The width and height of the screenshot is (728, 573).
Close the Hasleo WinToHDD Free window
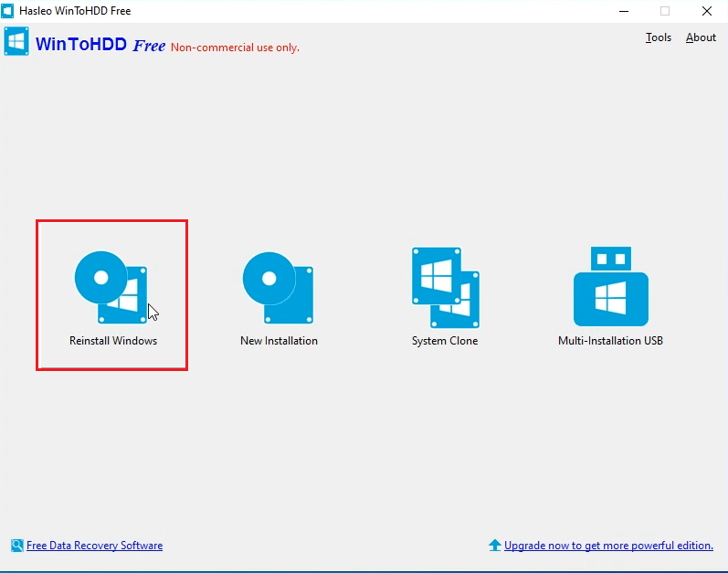pos(707,11)
